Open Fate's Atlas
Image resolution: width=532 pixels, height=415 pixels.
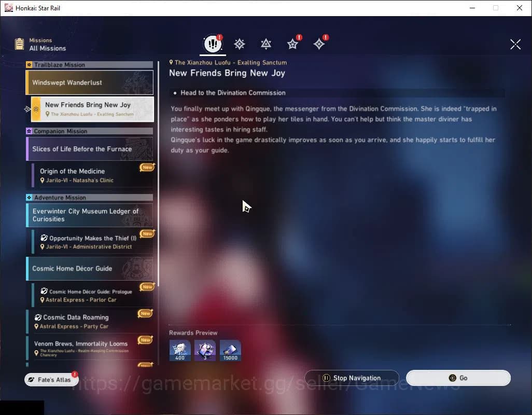(x=51, y=379)
